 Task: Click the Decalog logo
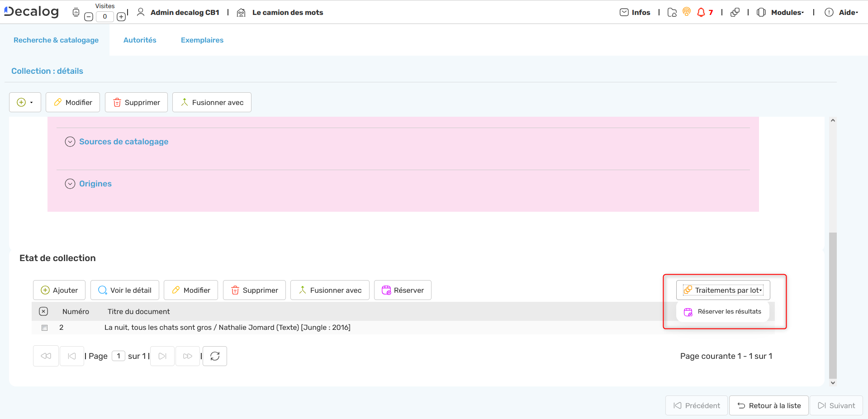tap(32, 11)
